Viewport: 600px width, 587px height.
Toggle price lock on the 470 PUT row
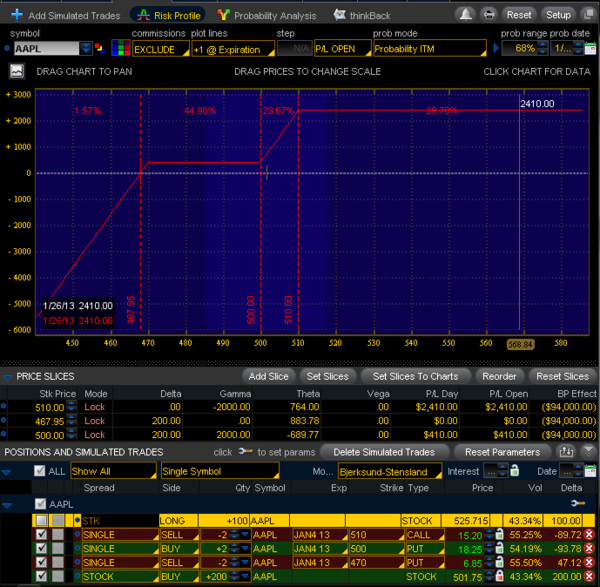(499, 562)
